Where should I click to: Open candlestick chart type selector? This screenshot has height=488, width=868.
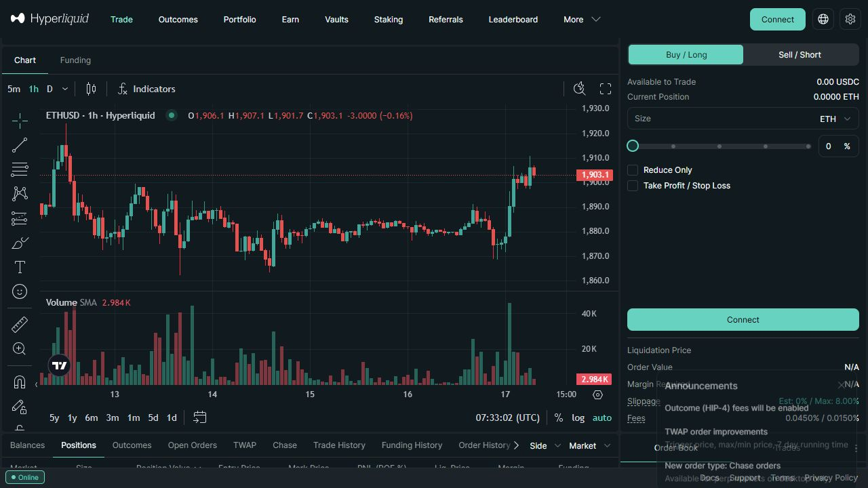91,89
